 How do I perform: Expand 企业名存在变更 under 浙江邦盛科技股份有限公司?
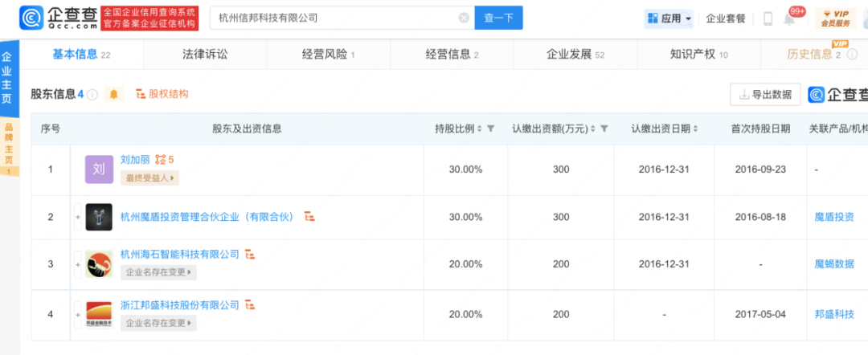[158, 323]
